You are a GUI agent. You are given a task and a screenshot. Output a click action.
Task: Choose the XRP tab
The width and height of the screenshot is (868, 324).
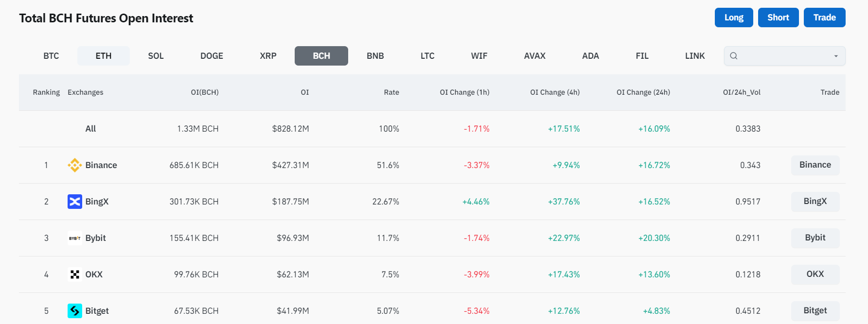pos(268,56)
